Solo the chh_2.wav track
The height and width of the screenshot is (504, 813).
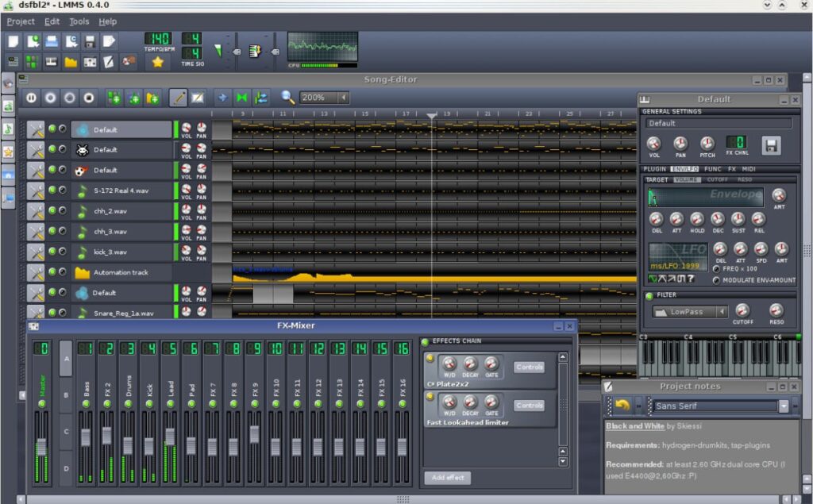tap(62, 210)
